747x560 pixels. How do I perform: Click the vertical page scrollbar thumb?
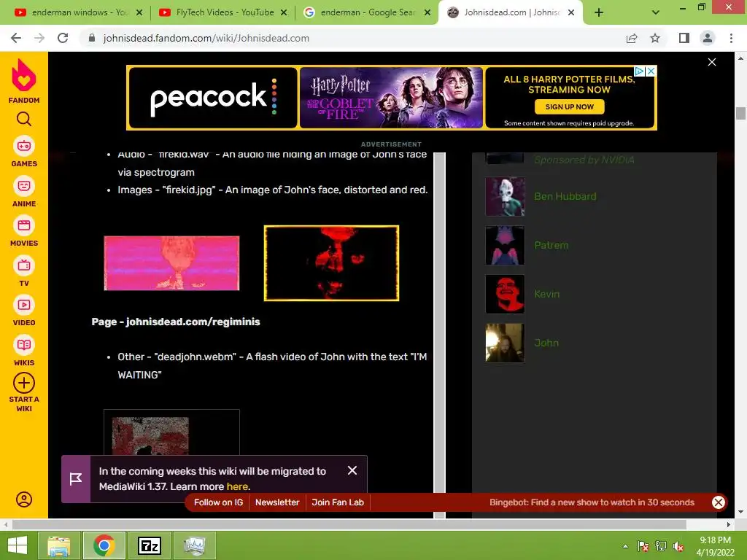coord(740,113)
